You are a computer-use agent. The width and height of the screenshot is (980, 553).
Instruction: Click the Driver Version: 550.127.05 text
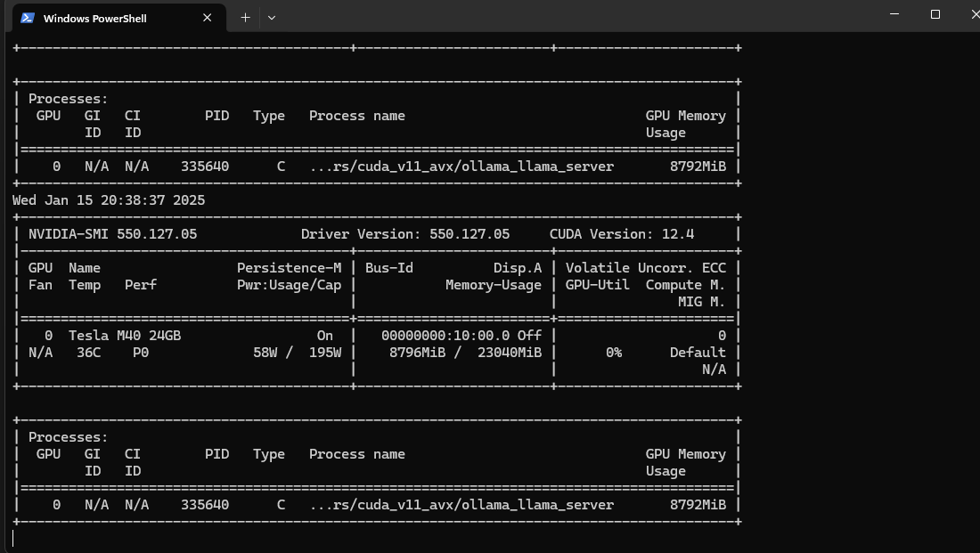(x=405, y=233)
